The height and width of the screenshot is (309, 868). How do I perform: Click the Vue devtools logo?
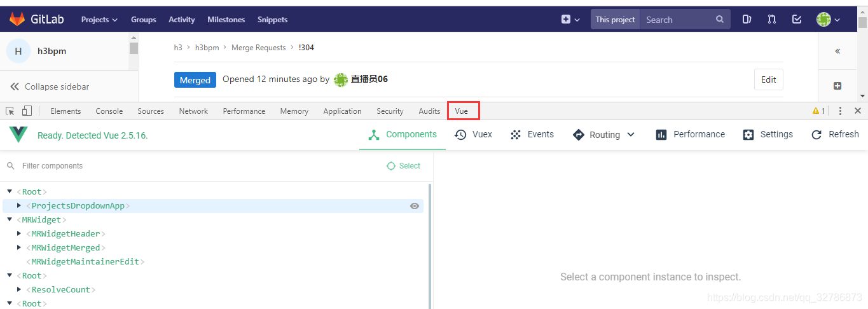click(x=18, y=135)
